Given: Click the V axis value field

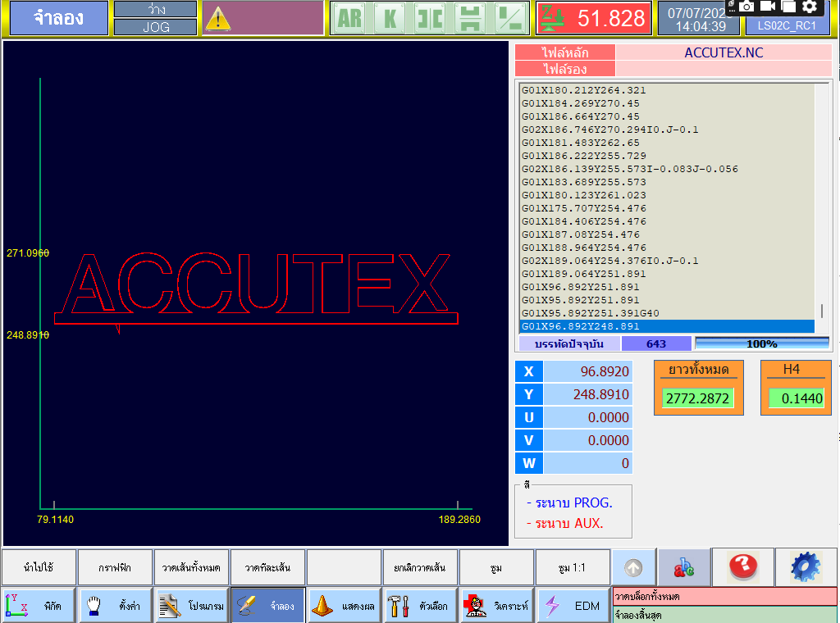Looking at the screenshot, I should coord(587,440).
